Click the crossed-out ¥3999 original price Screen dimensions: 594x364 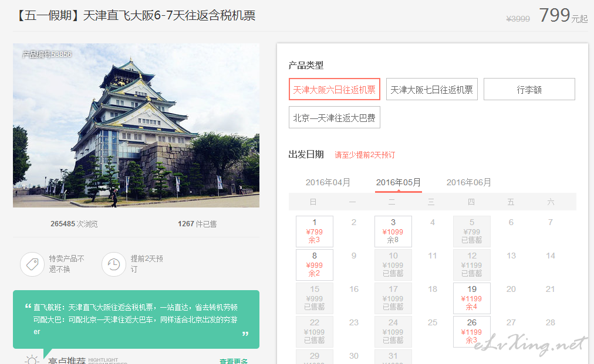[518, 19]
